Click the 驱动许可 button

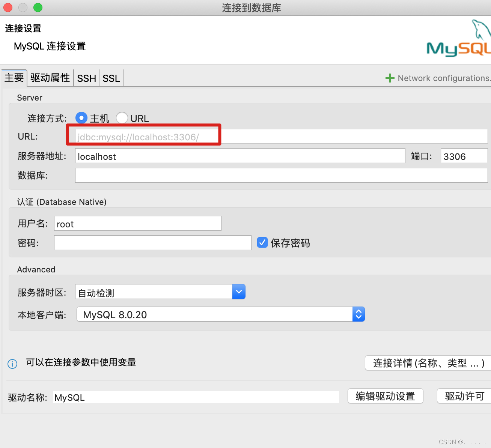coord(464,396)
